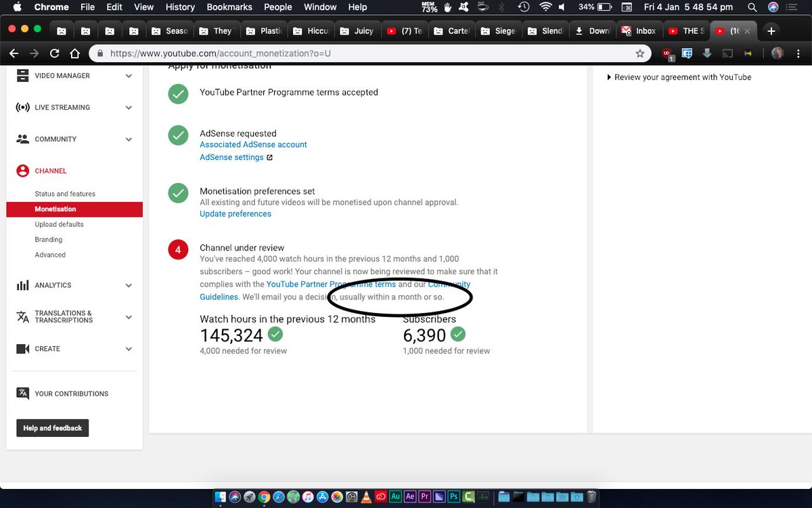
Task: Open the Associated AdSense account link
Action: pos(253,145)
